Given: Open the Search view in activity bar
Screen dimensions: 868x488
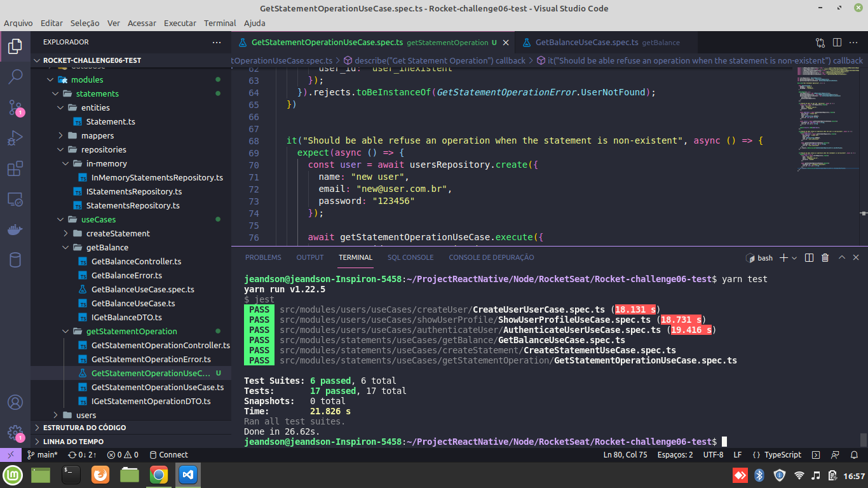Looking at the screenshot, I should (15, 76).
